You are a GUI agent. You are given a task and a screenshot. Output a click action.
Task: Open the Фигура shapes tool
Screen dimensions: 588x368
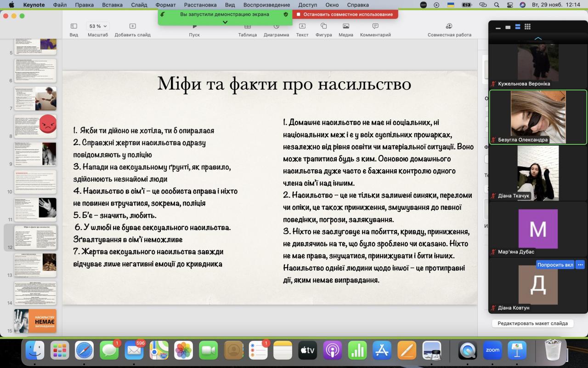pos(323,27)
